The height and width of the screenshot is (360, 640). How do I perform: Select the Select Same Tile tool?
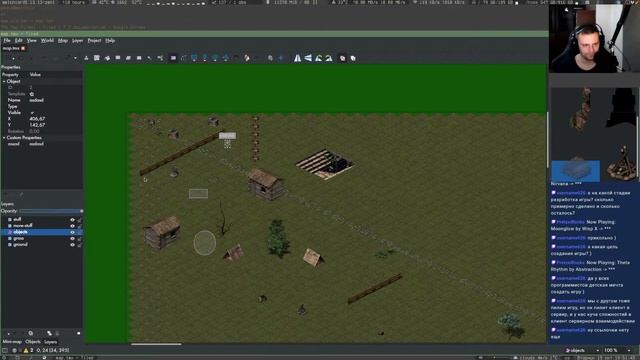[160, 58]
